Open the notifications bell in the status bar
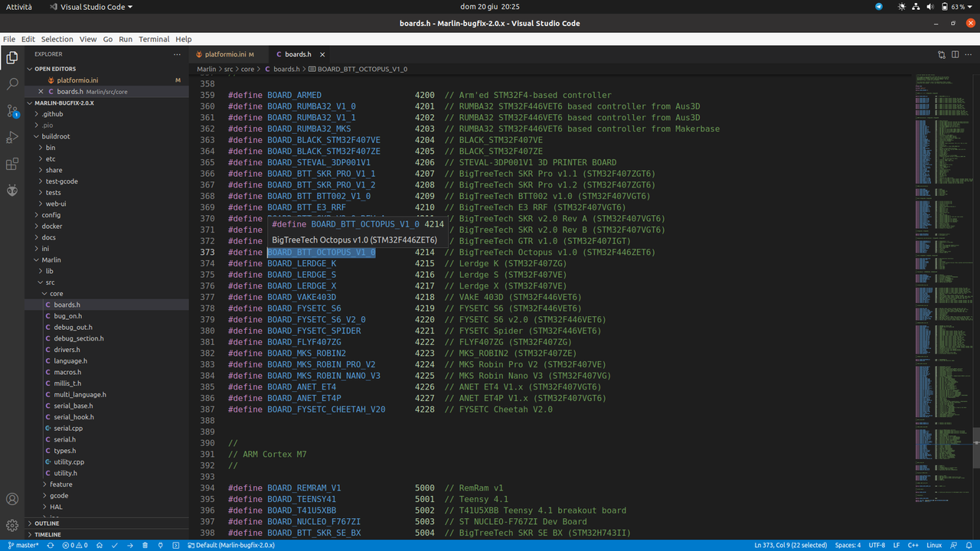The width and height of the screenshot is (980, 551). coord(971,545)
